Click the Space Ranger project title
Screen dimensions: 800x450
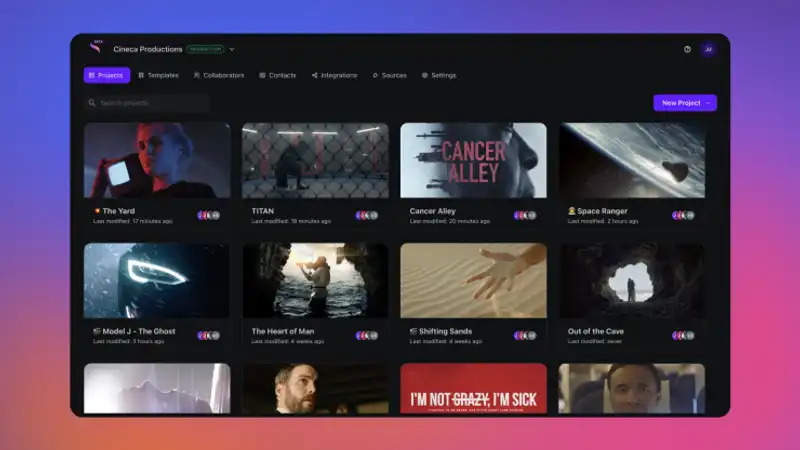pyautogui.click(x=602, y=211)
